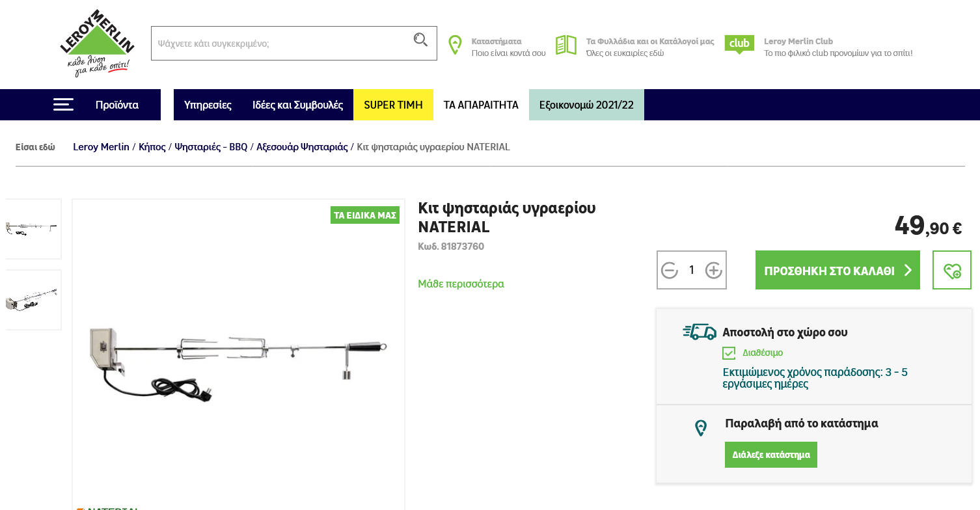Image resolution: width=980 pixels, height=510 pixels.
Task: Open the ΤΑ ΑΠΑΡΑΙΤΗΤΑ tab
Action: (x=481, y=105)
